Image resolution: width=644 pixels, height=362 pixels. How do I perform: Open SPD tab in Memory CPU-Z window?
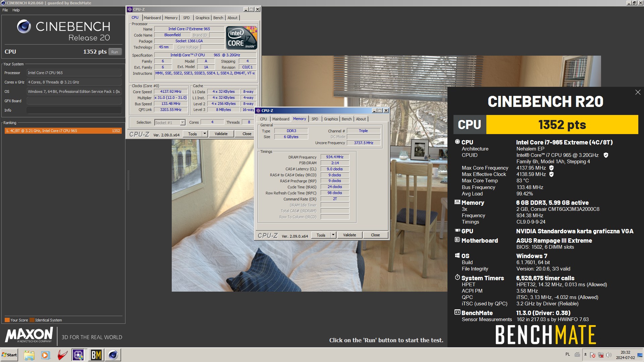tap(315, 119)
